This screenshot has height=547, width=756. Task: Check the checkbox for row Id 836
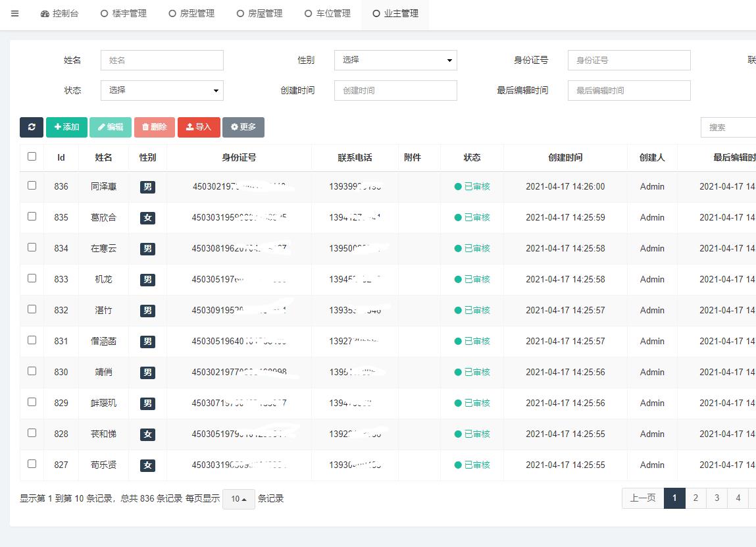click(32, 186)
